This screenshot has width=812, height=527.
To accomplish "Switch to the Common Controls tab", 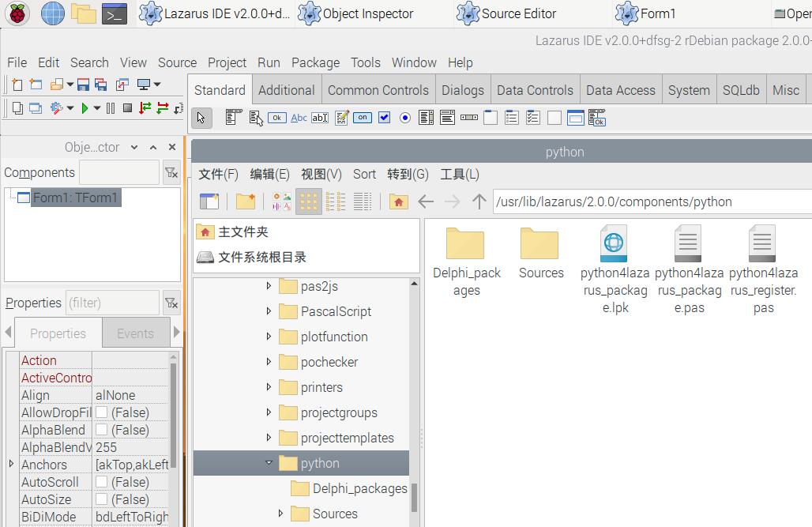I will click(x=378, y=90).
